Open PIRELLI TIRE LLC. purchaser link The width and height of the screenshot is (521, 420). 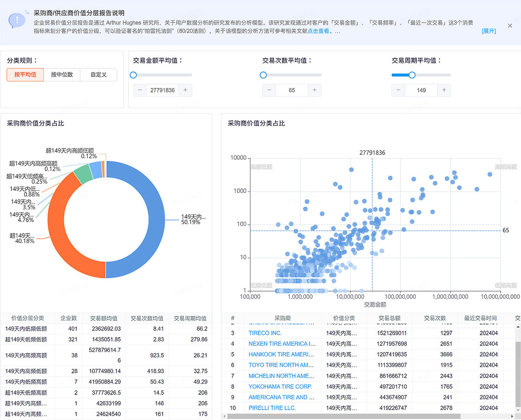(272, 408)
